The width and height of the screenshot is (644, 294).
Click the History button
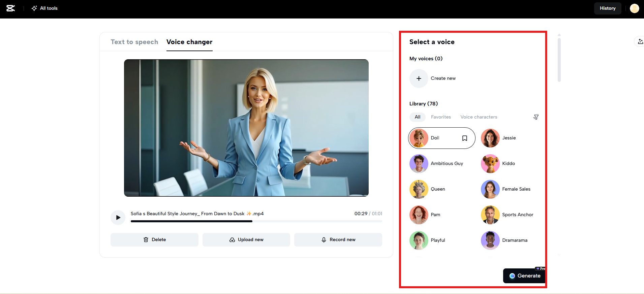[x=608, y=8]
